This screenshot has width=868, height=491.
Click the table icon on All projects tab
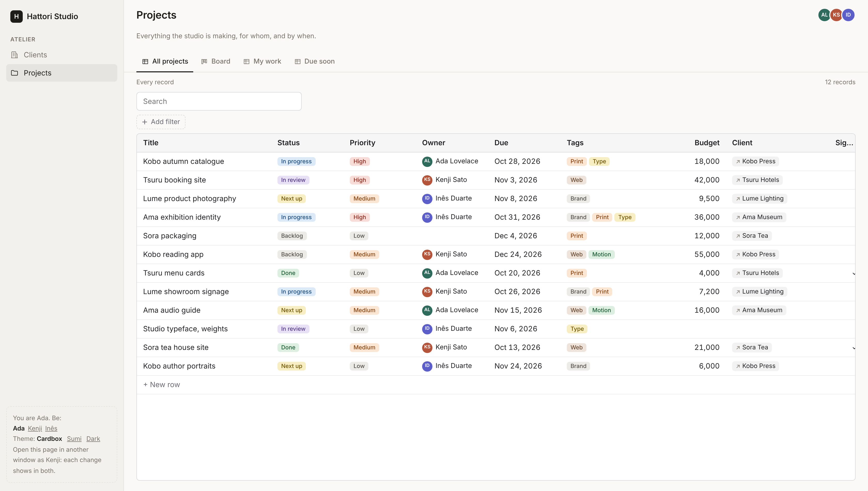[145, 62]
